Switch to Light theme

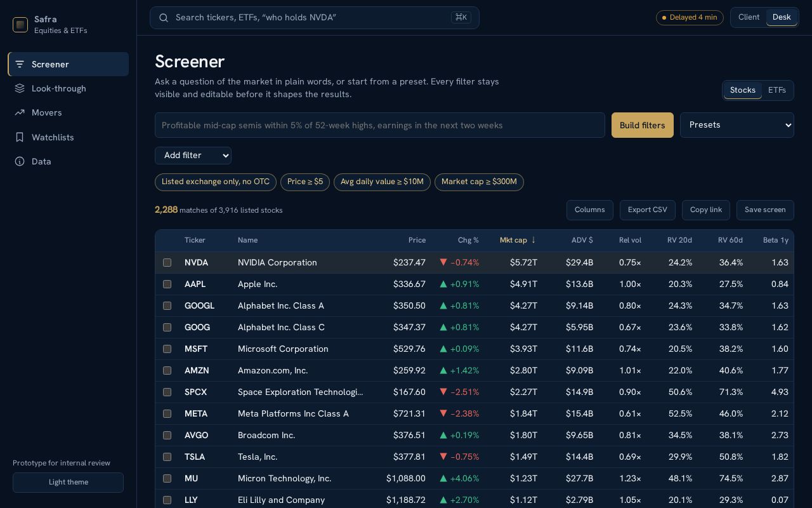coord(69,483)
